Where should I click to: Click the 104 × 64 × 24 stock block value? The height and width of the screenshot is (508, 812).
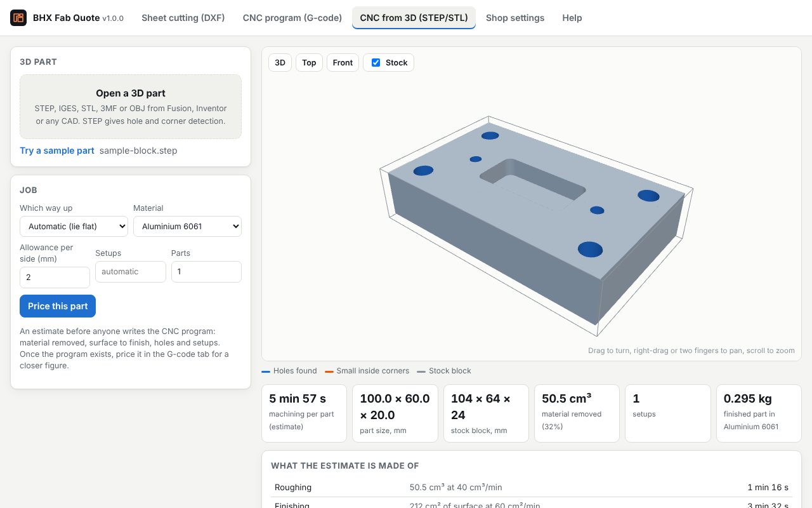point(480,407)
